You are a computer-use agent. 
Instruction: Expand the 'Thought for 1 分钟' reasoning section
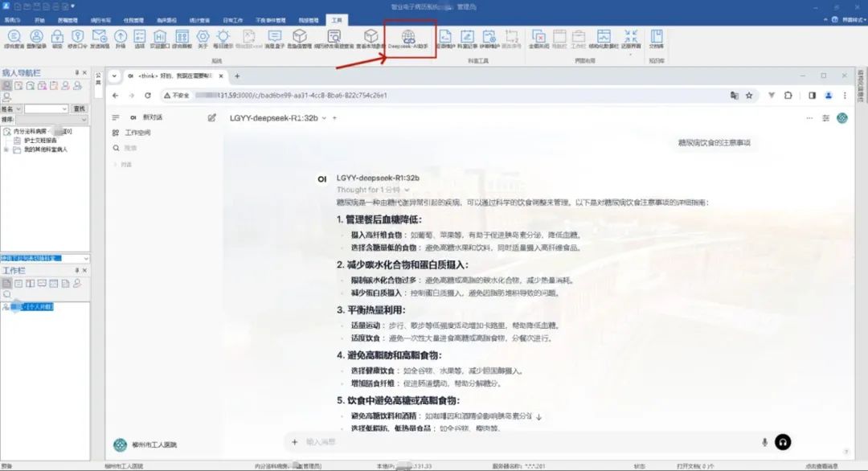tap(374, 190)
